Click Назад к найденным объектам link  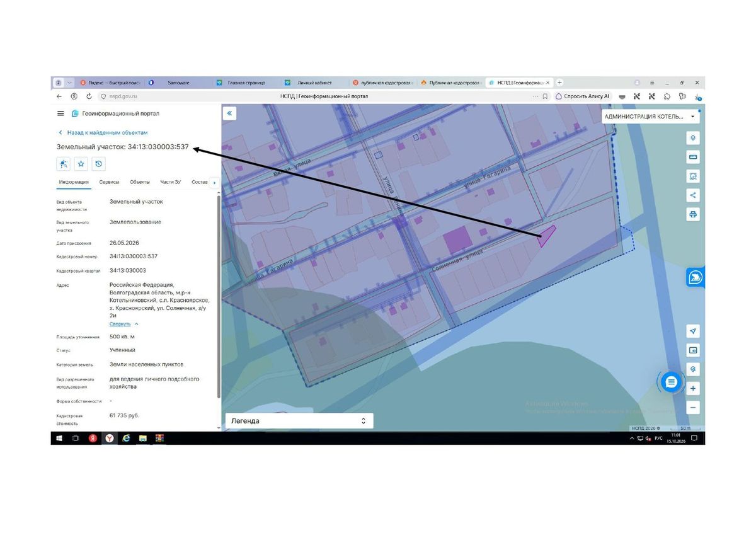click(103, 133)
